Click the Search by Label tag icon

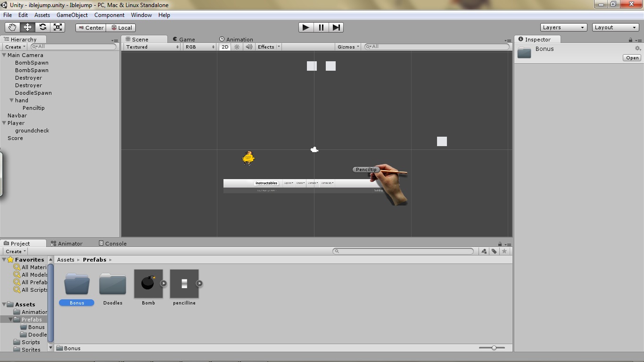click(494, 251)
